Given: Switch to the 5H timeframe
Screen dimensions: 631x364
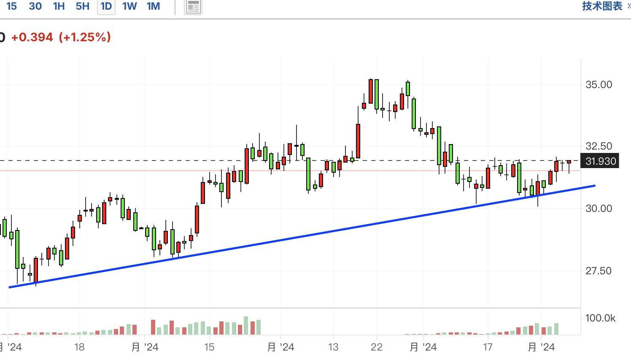Looking at the screenshot, I should pos(83,6).
